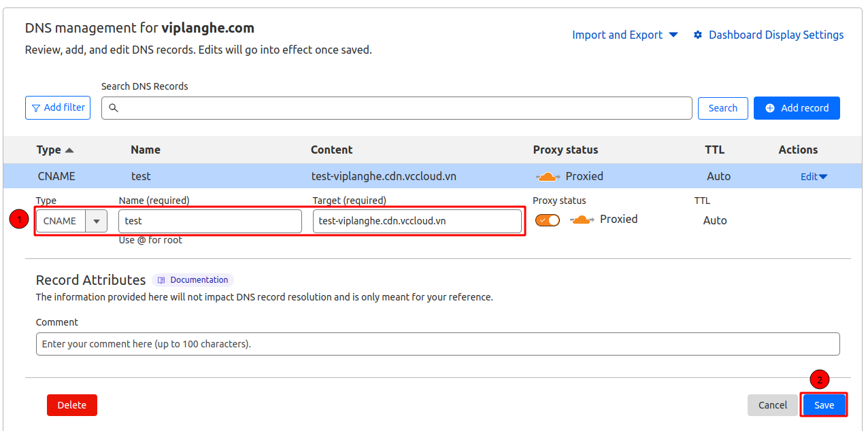This screenshot has height=431, width=868.
Task: Click the Name column header
Action: click(146, 150)
